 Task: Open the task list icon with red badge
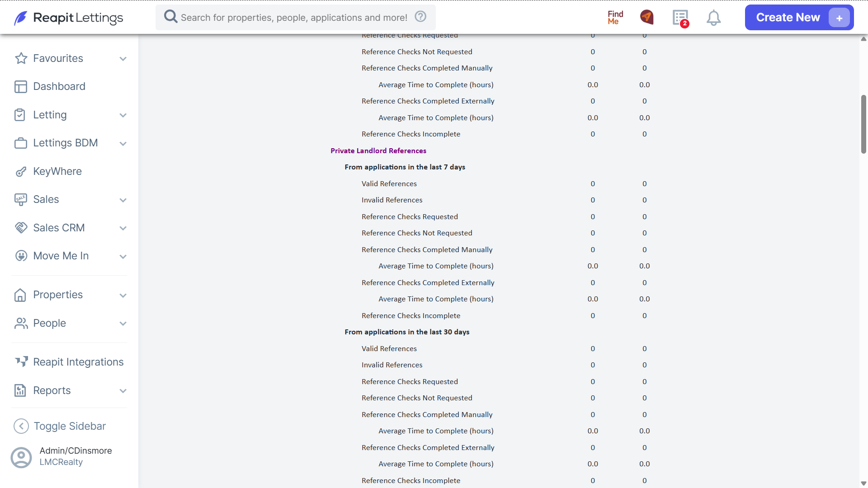[x=680, y=18]
